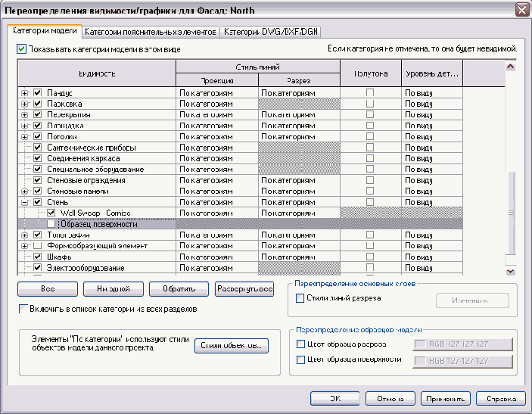Screen dimensions: 532x414
Task: Enable halftone for Шкафы row
Action: (370, 257)
